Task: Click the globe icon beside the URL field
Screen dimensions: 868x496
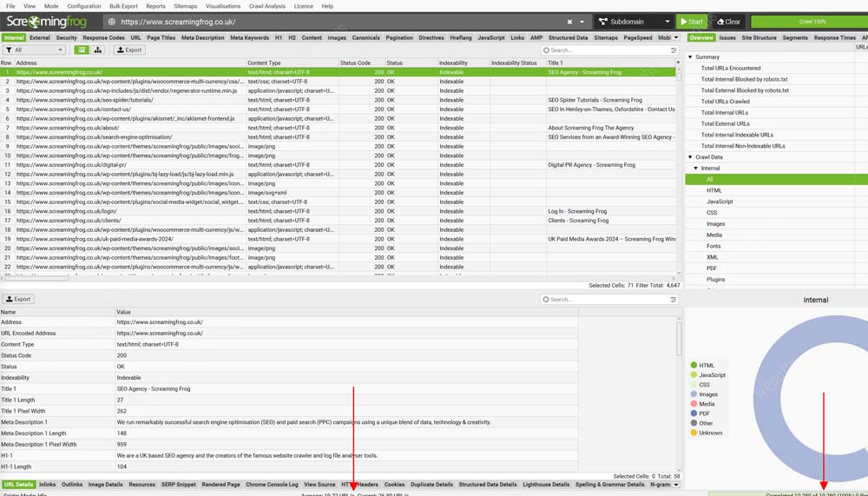Action: coord(111,22)
